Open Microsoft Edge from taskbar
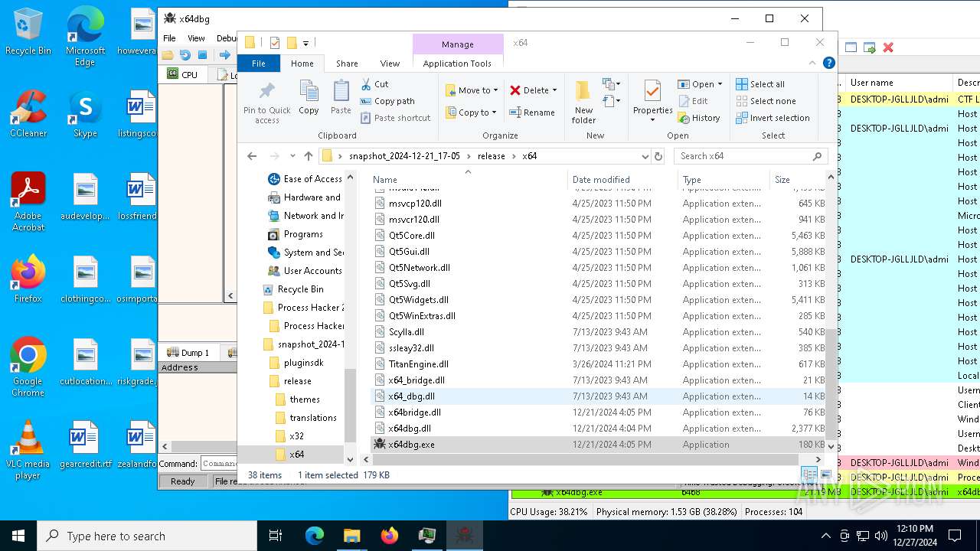This screenshot has height=551, width=980. (315, 536)
